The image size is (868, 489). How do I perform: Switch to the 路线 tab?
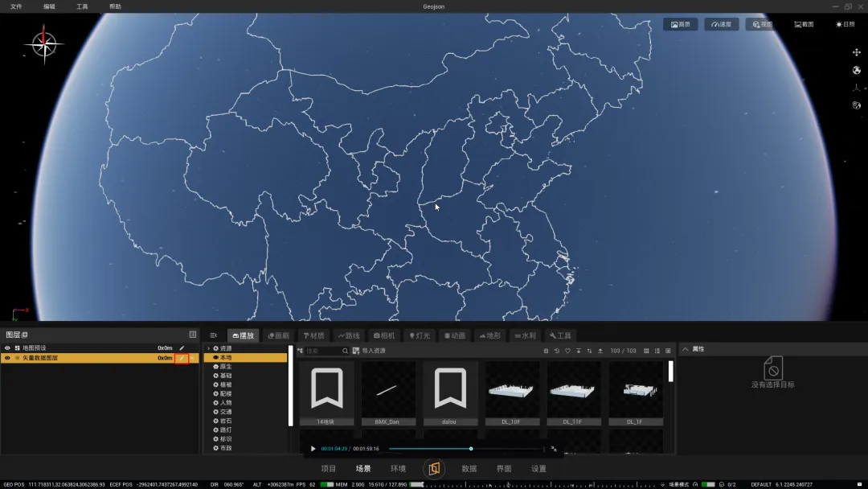click(x=349, y=335)
